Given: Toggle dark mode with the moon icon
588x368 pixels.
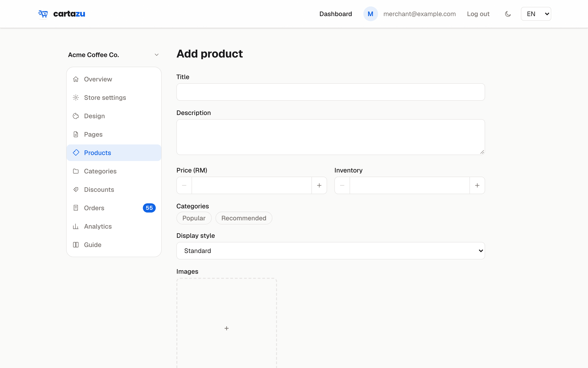Looking at the screenshot, I should coord(508,14).
